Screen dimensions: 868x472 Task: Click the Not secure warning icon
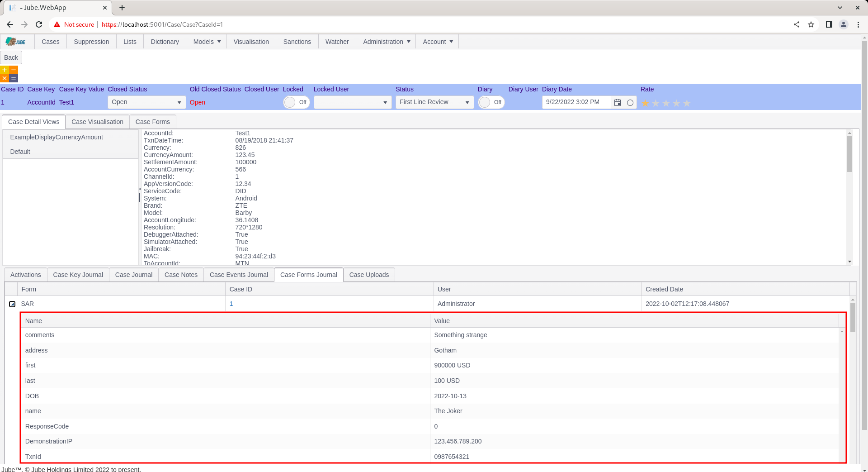click(x=57, y=24)
